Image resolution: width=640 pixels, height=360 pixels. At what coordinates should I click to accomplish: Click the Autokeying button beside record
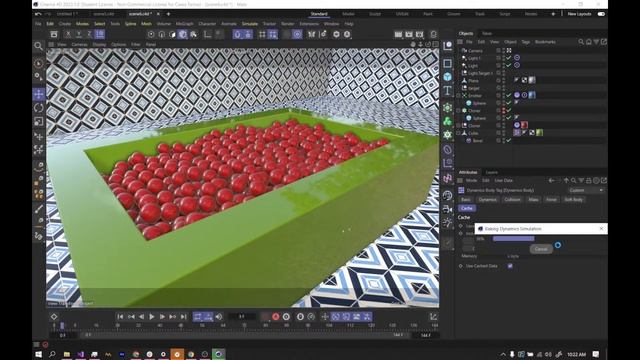[287, 317]
